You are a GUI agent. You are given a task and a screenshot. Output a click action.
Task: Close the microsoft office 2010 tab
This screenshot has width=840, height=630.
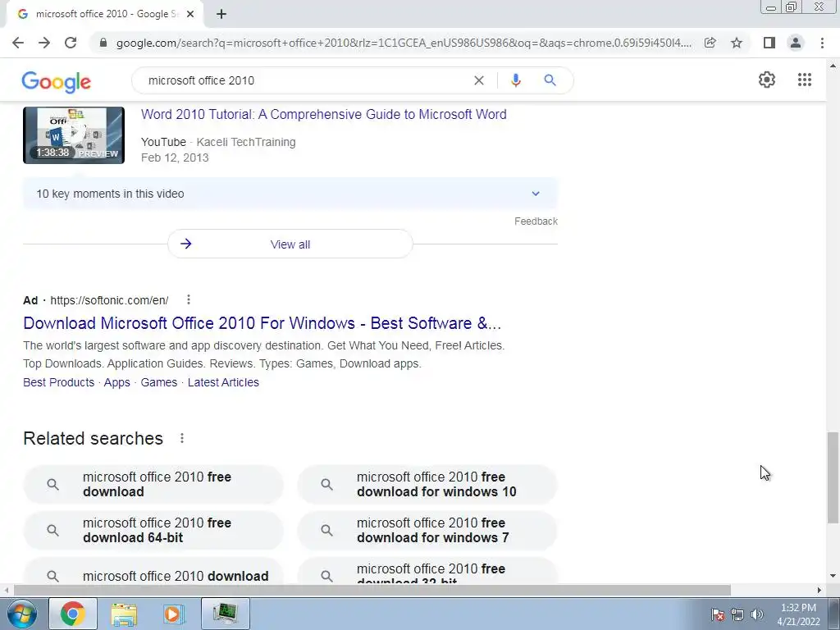[190, 14]
